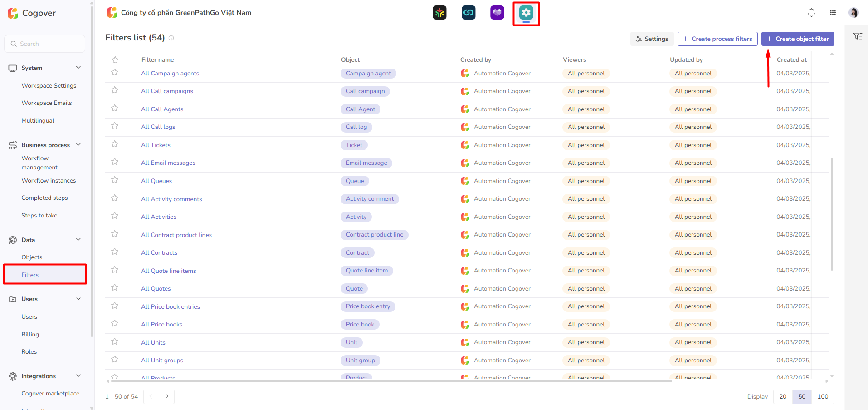
Task: Collapse the Business process section
Action: pyautogui.click(x=78, y=145)
